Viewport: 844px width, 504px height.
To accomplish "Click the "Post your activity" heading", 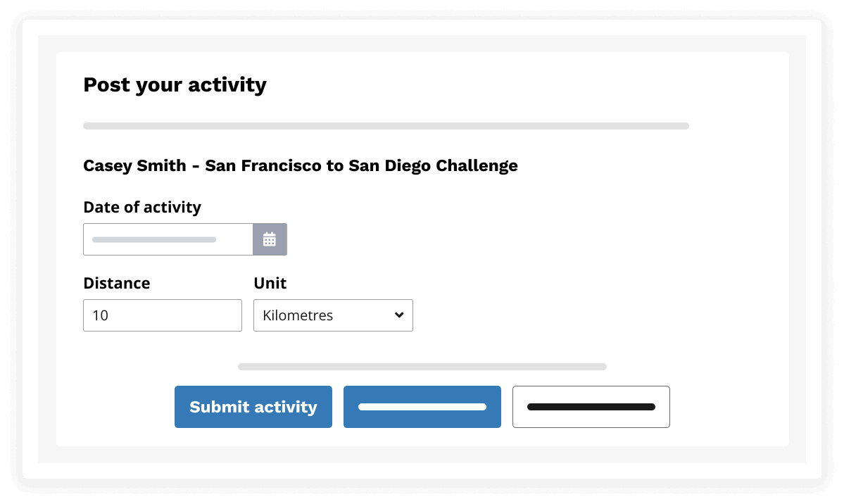I will [x=175, y=85].
